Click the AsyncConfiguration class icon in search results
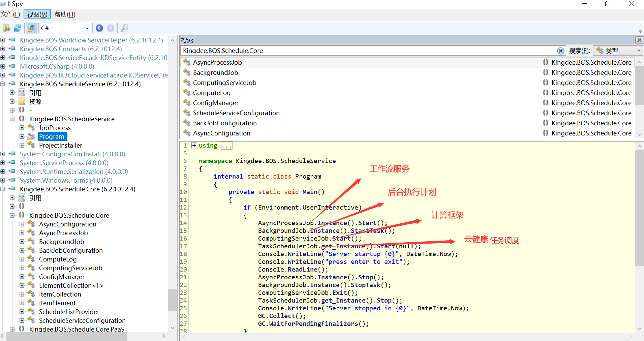The width and height of the screenshot is (644, 341). pos(187,133)
